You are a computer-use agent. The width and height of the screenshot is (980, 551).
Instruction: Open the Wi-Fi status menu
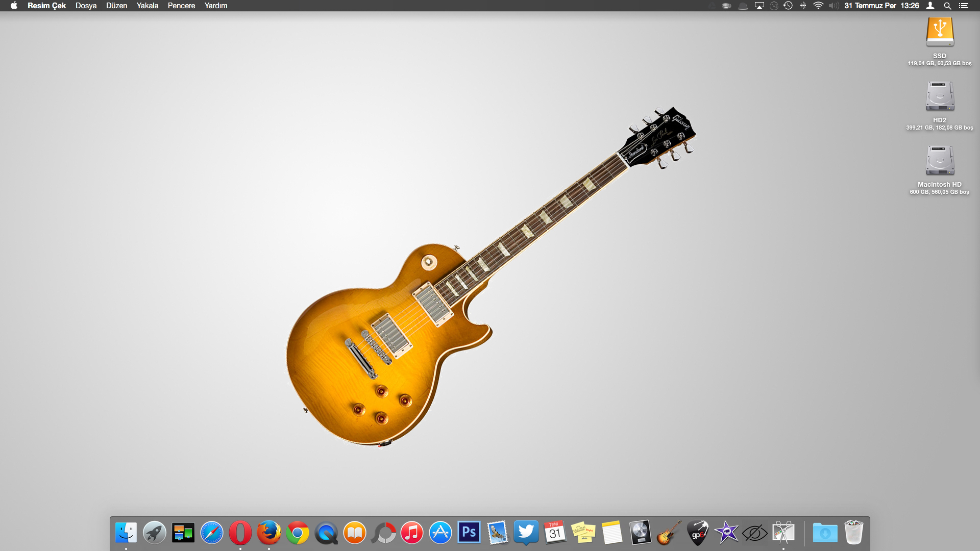click(x=818, y=6)
